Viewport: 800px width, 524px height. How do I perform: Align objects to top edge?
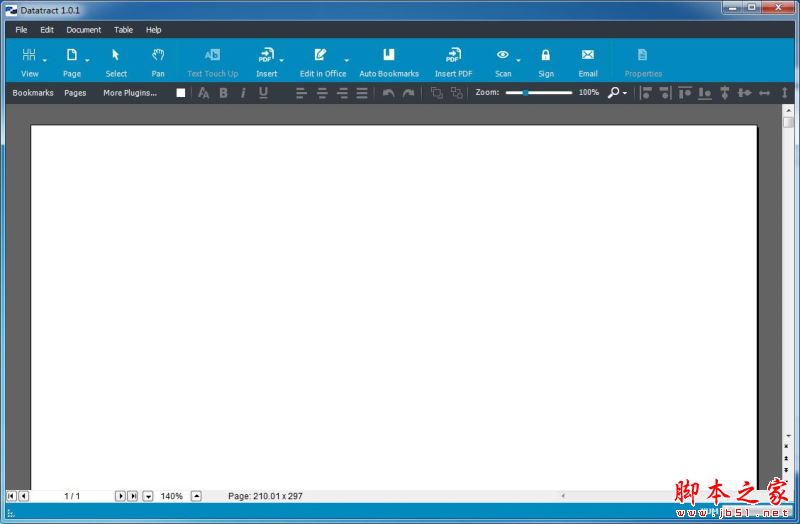click(x=685, y=93)
